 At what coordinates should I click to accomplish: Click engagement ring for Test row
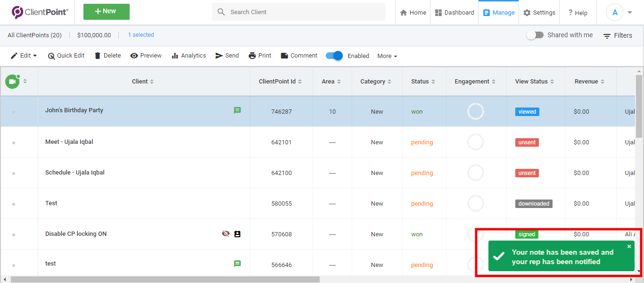click(476, 203)
